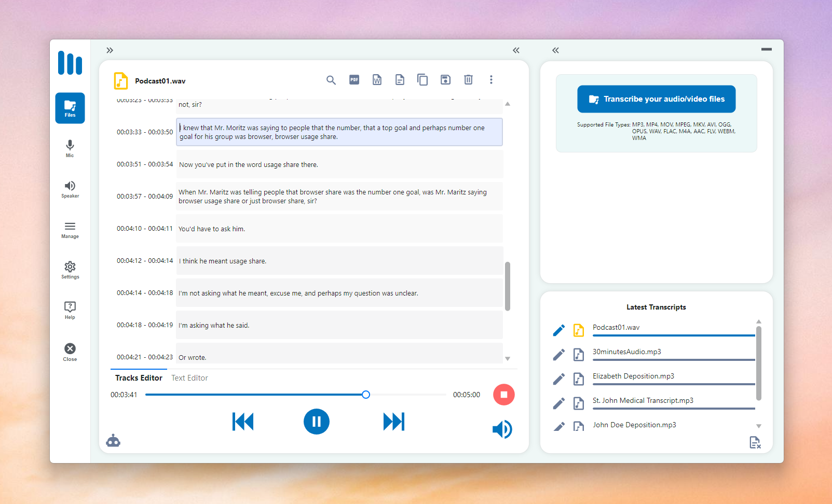Edit Podcast01.wav with its pencil icon

pos(559,330)
